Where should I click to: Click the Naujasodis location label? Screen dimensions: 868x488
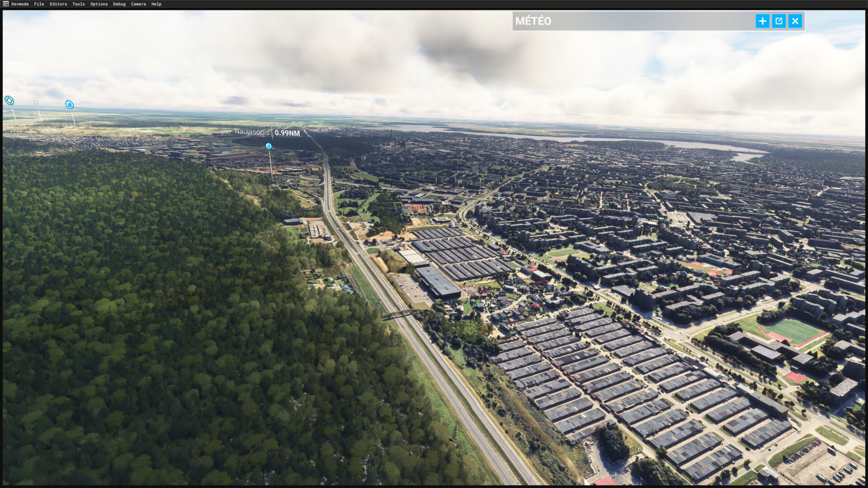coord(251,132)
